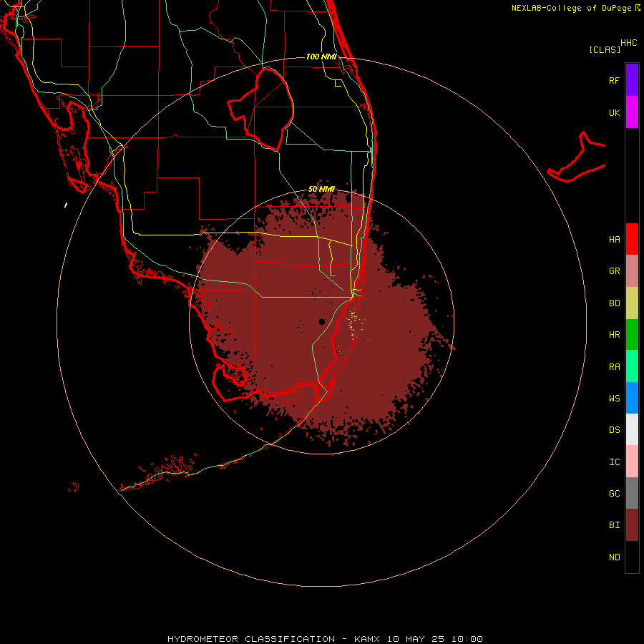Click the HHC product label
644x644 pixels.
(x=628, y=43)
